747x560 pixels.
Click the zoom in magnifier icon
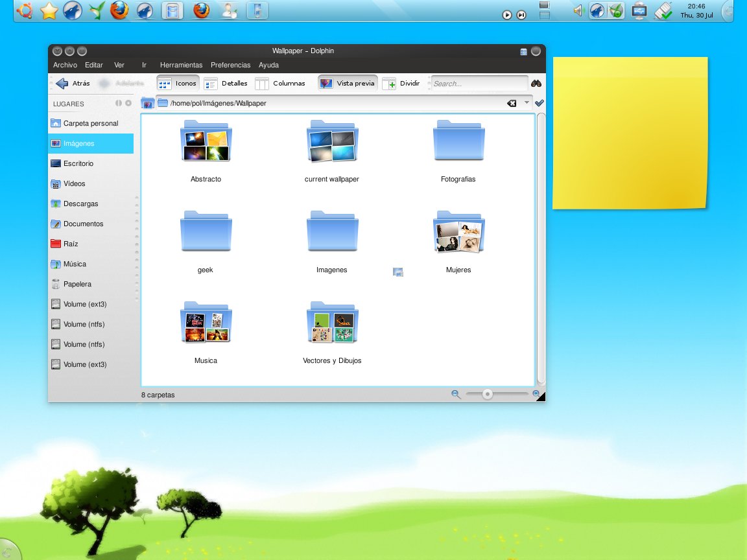coord(536,393)
